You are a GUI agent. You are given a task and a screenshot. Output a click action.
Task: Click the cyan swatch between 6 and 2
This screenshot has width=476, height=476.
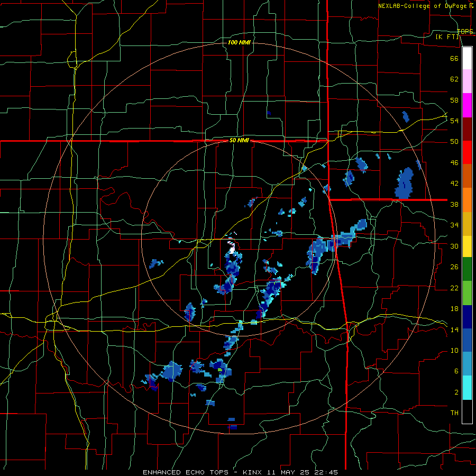[467, 388]
